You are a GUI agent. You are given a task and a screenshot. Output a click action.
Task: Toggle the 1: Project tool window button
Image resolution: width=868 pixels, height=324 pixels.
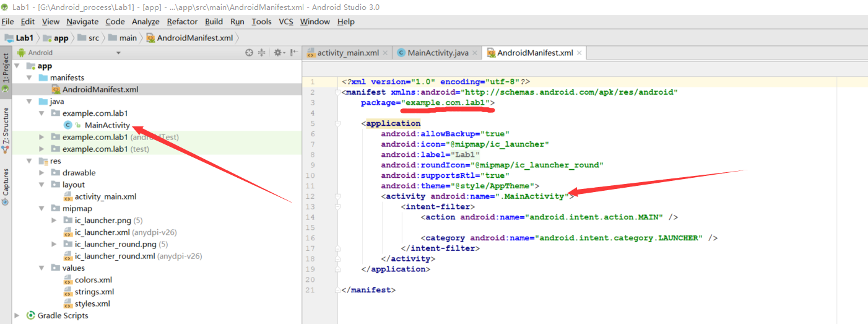point(6,72)
